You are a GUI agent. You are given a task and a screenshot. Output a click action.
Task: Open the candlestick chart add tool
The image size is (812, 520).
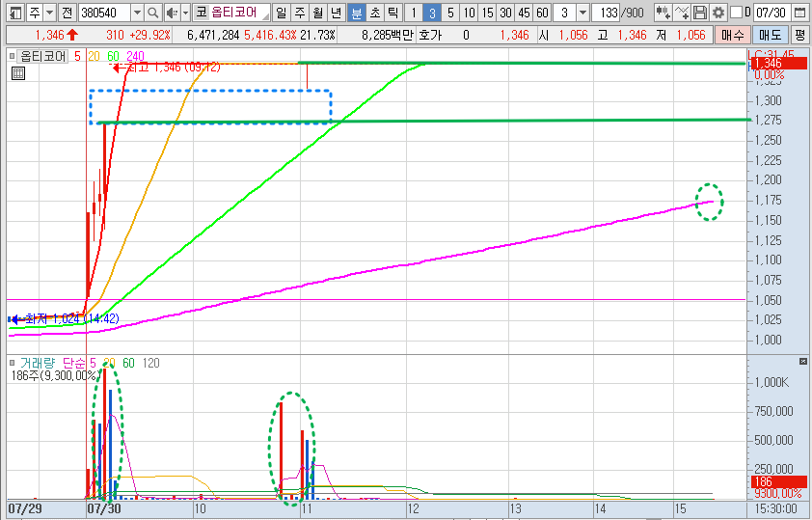[663, 13]
